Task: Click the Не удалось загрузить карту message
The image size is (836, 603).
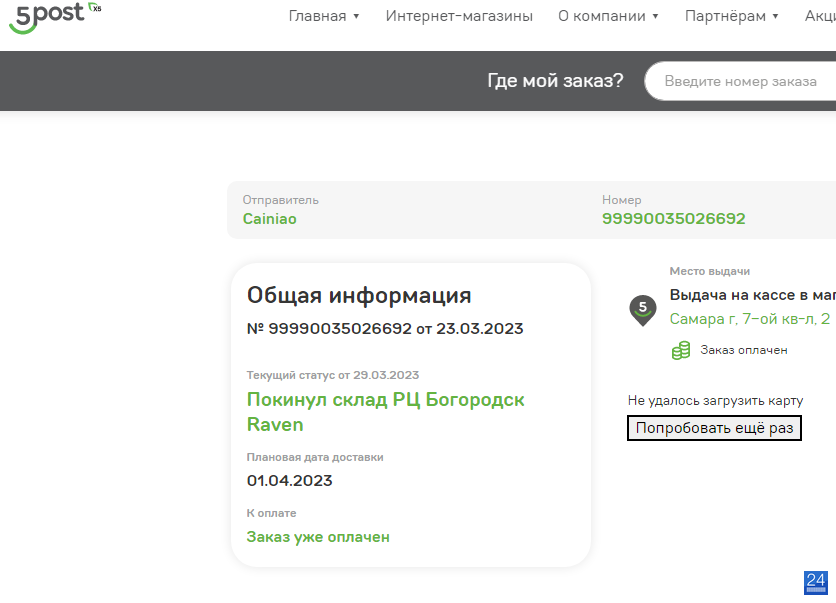Action: point(715,401)
